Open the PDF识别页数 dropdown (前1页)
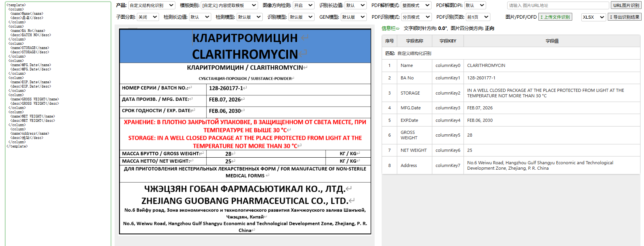Image resolution: width=644 pixels, height=246 pixels. coord(478,17)
